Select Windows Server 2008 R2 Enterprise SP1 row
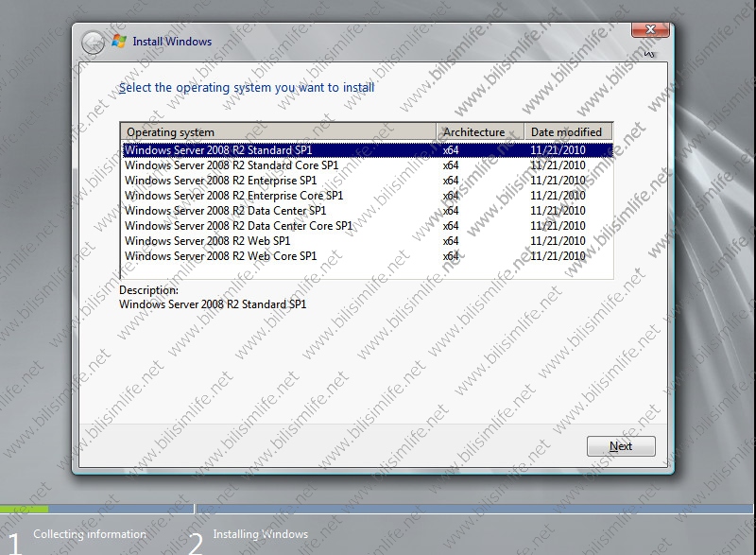This screenshot has height=555, width=756. pyautogui.click(x=368, y=181)
